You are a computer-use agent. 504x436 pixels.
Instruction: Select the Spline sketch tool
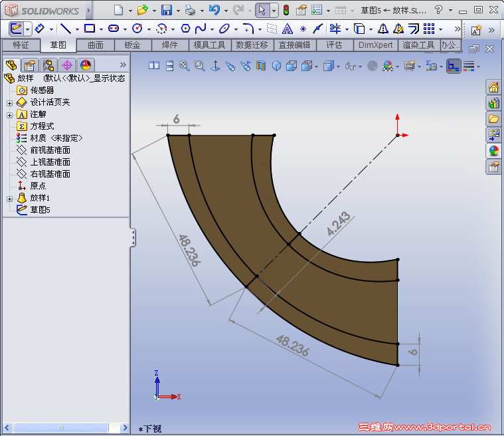(x=201, y=29)
